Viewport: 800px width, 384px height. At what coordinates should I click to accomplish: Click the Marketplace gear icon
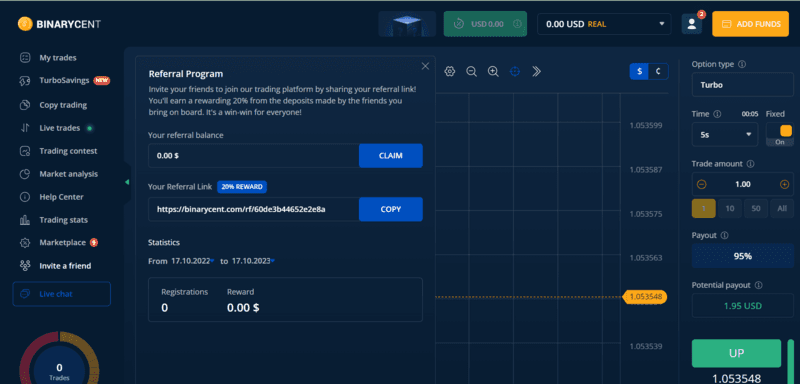(x=25, y=243)
